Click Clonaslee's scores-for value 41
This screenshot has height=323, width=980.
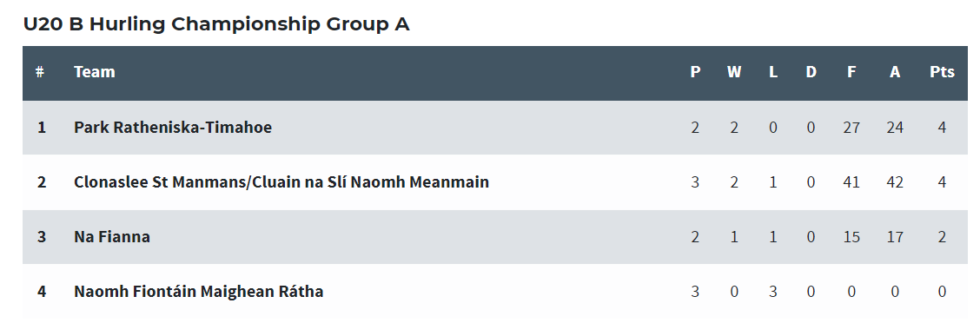[851, 181]
